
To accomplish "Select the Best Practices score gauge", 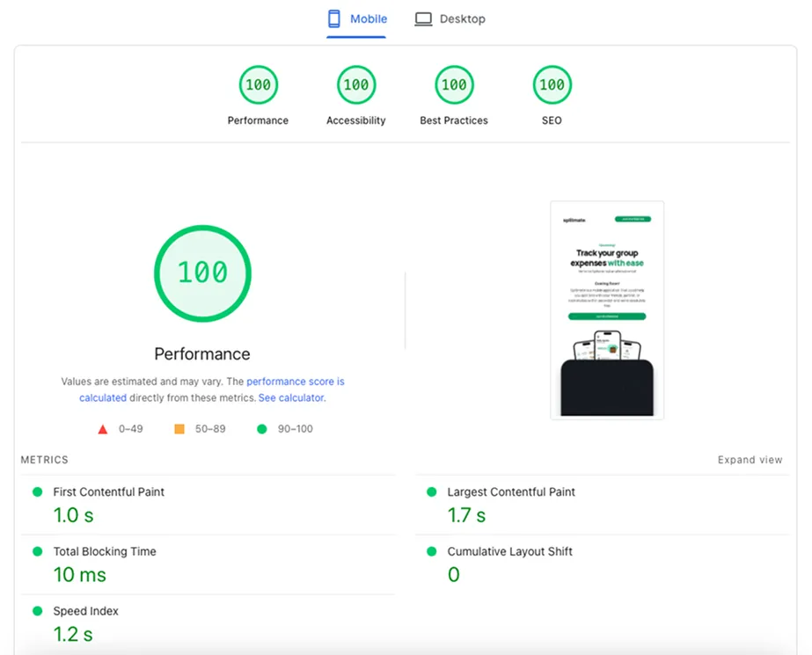I will (x=454, y=85).
